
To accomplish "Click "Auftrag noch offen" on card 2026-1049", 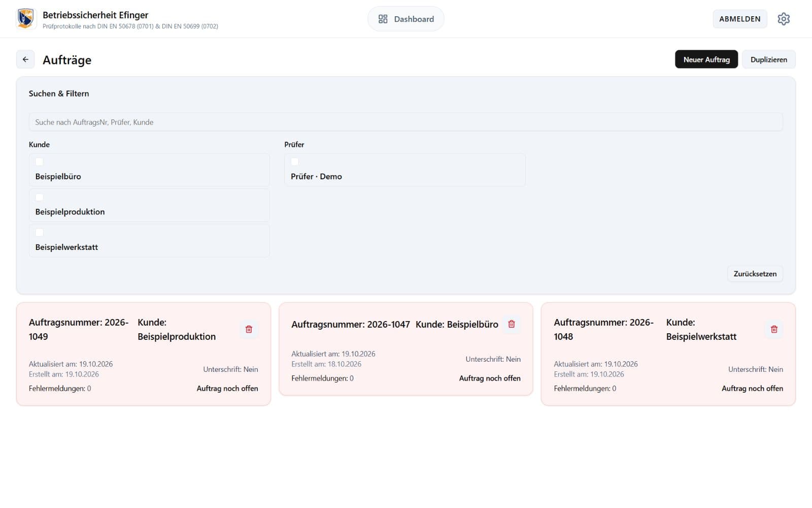I will click(x=227, y=388).
